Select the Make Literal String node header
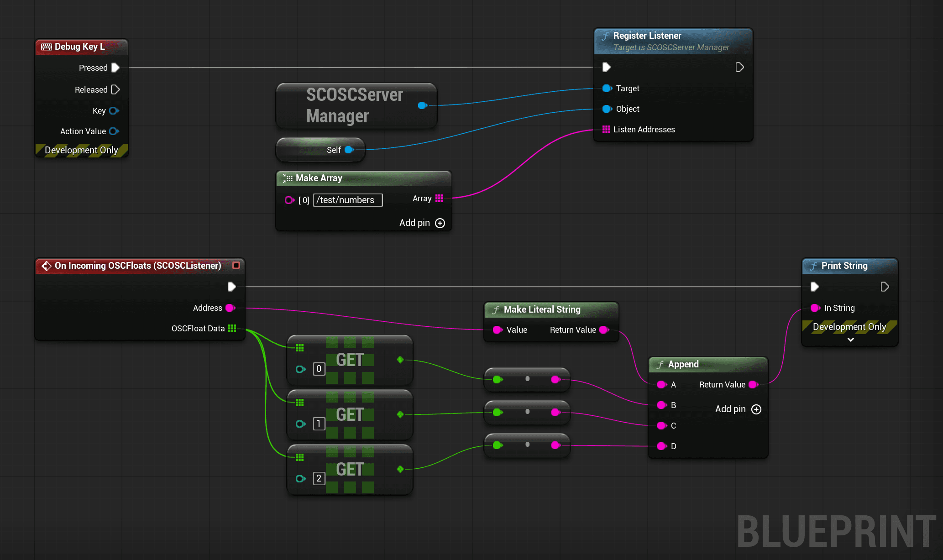Screen dimensions: 943x560 [x=542, y=309]
